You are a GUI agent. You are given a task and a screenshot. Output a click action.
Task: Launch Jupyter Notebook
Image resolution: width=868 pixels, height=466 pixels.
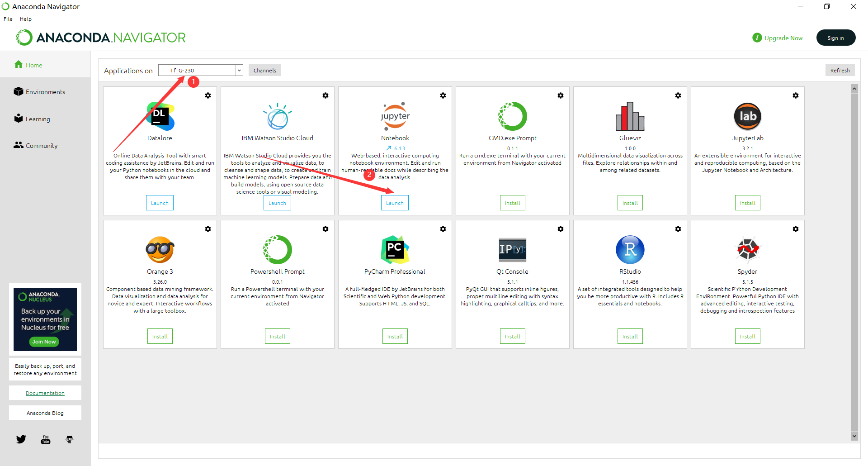(x=395, y=203)
